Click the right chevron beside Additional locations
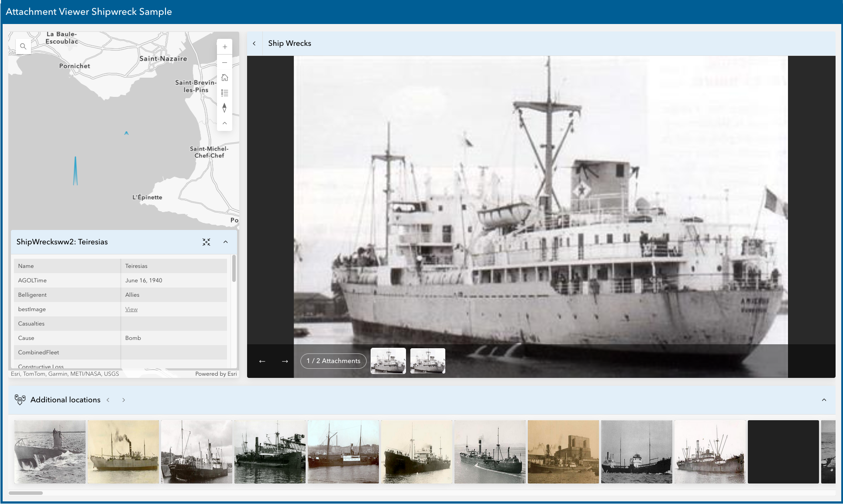Screen dimensions: 843x504 coord(124,400)
